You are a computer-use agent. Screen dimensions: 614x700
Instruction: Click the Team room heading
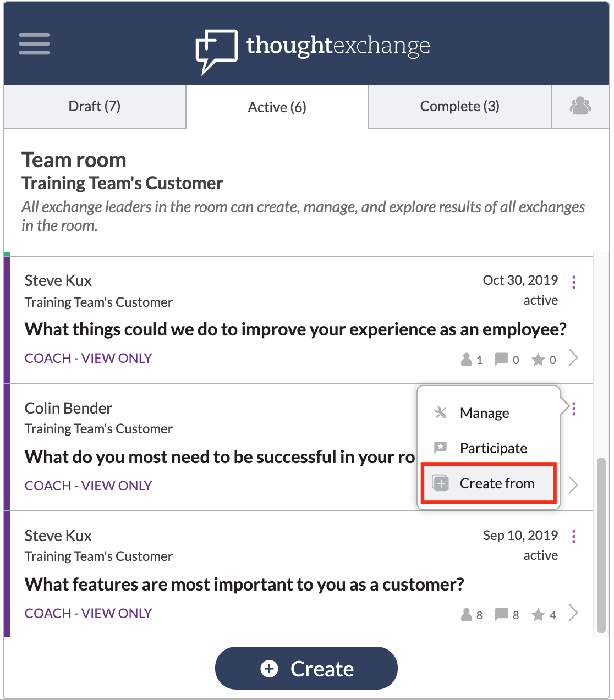pyautogui.click(x=74, y=160)
